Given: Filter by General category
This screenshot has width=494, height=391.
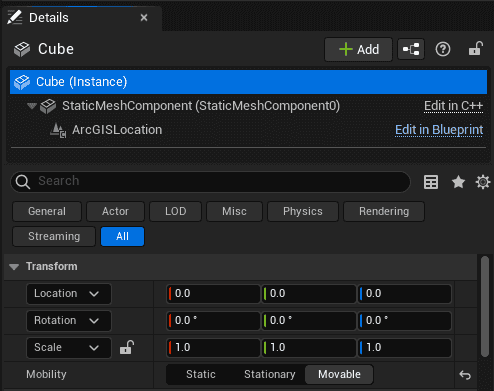Looking at the screenshot, I should 47,211.
